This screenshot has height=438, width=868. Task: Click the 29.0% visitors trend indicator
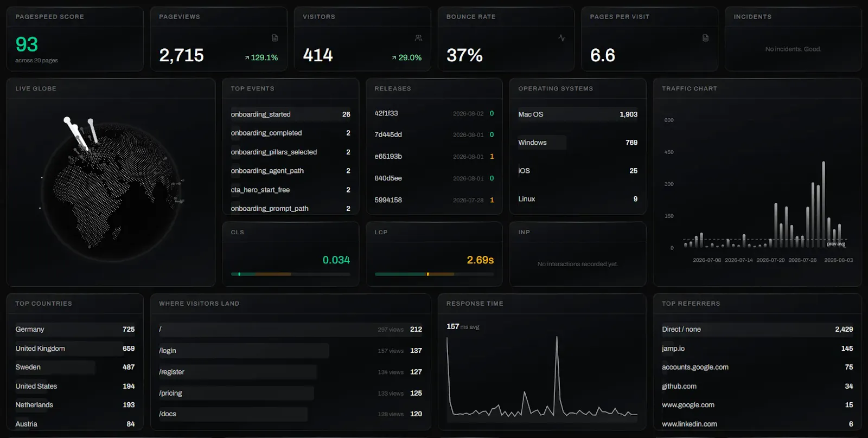[x=406, y=57]
